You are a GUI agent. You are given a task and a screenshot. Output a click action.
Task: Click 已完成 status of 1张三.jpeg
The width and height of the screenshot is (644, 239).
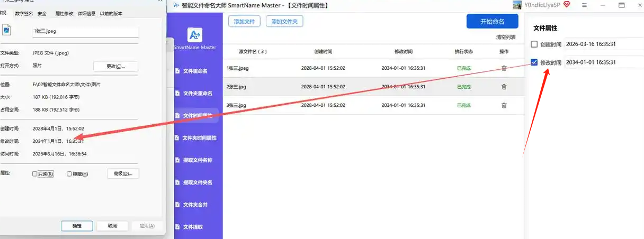click(x=464, y=68)
